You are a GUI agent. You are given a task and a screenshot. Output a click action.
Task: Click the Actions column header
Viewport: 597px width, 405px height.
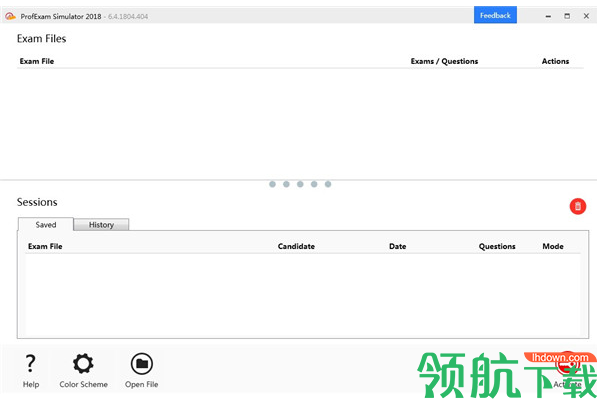[x=555, y=61]
